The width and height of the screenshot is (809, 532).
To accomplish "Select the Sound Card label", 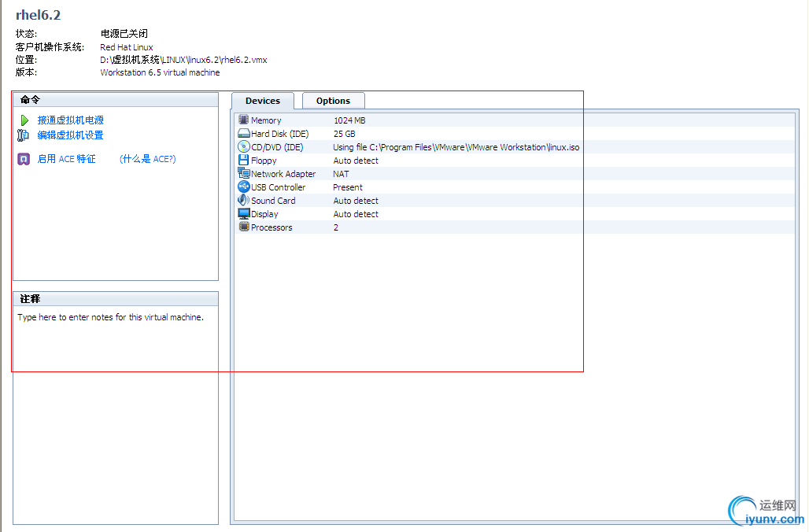I will click(273, 201).
